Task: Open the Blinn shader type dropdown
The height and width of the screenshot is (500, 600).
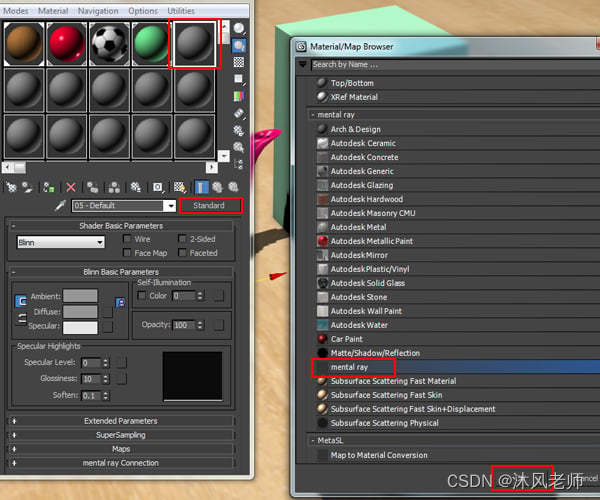Action: (61, 243)
